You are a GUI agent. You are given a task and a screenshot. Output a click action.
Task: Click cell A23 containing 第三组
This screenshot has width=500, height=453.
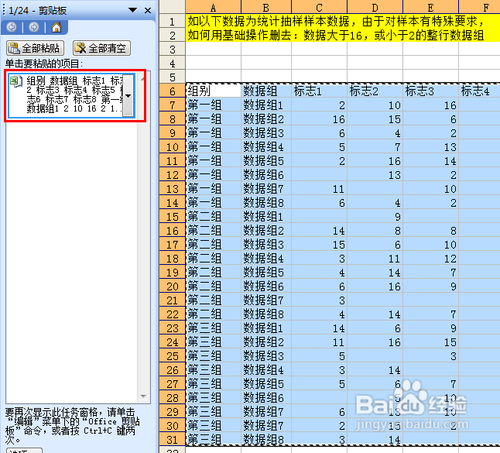213,328
